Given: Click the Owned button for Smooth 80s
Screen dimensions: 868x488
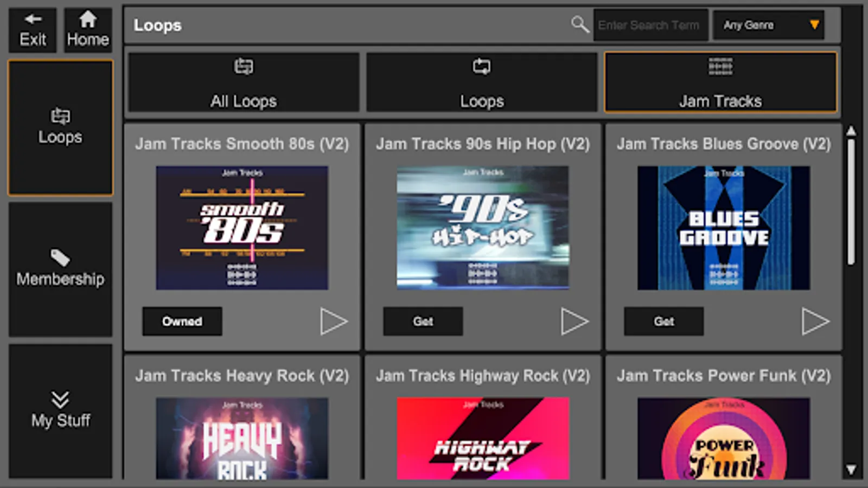Looking at the screenshot, I should pyautogui.click(x=182, y=322).
